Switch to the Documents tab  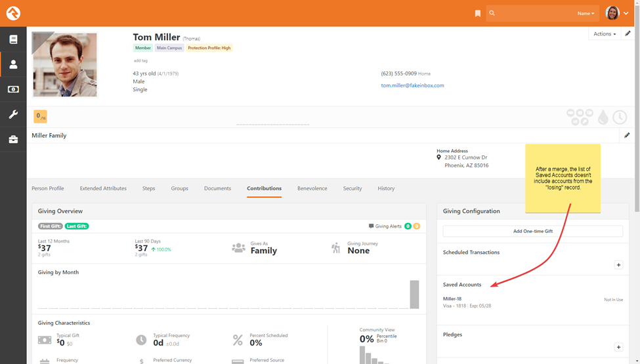[x=217, y=188]
